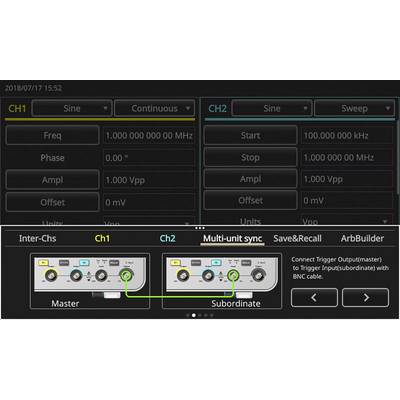Switch to the Inter-Chs tab
This screenshot has width=400, height=400.
pos(38,238)
